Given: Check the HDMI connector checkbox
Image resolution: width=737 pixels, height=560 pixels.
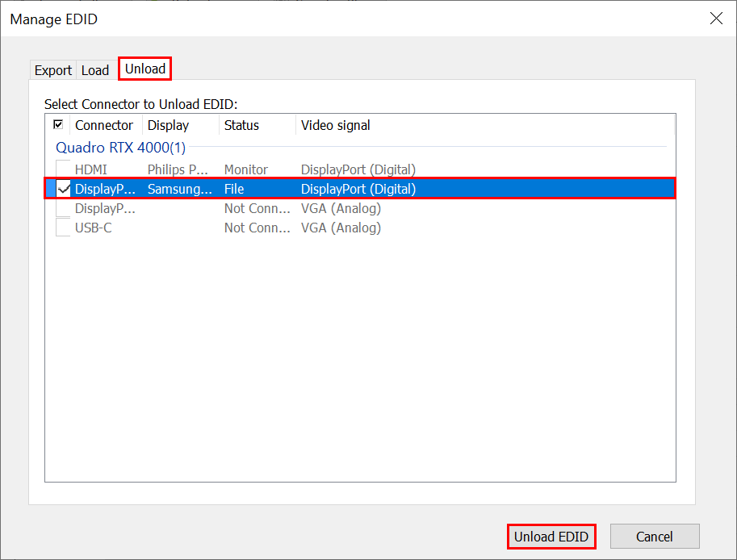Looking at the screenshot, I should click(x=63, y=169).
